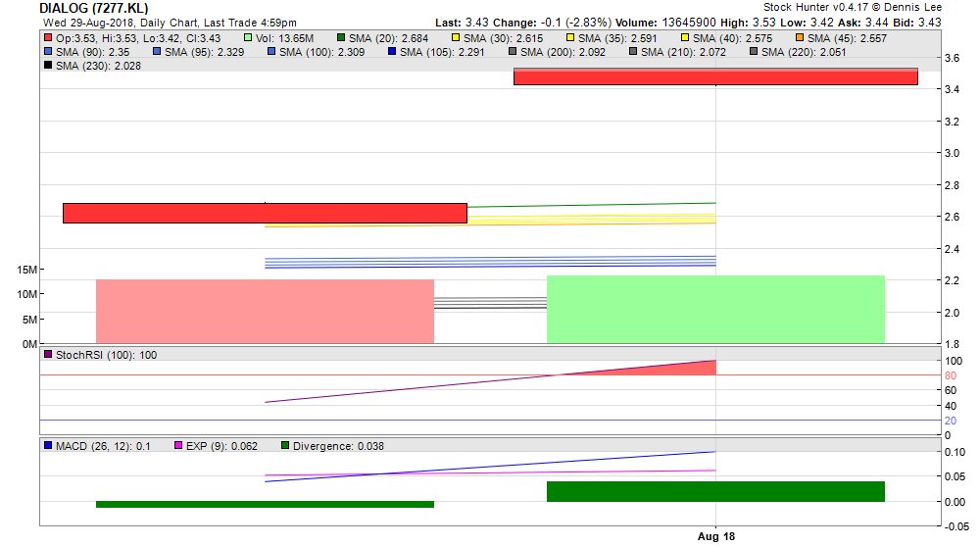Click the blue SMA (90) legend swatch
Viewport: 980px width, 547px height.
click(48, 52)
